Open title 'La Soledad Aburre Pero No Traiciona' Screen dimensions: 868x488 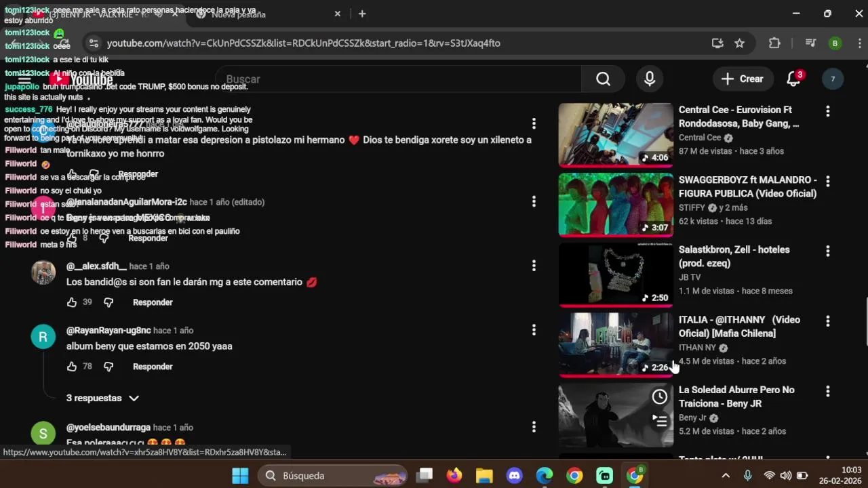pos(736,396)
